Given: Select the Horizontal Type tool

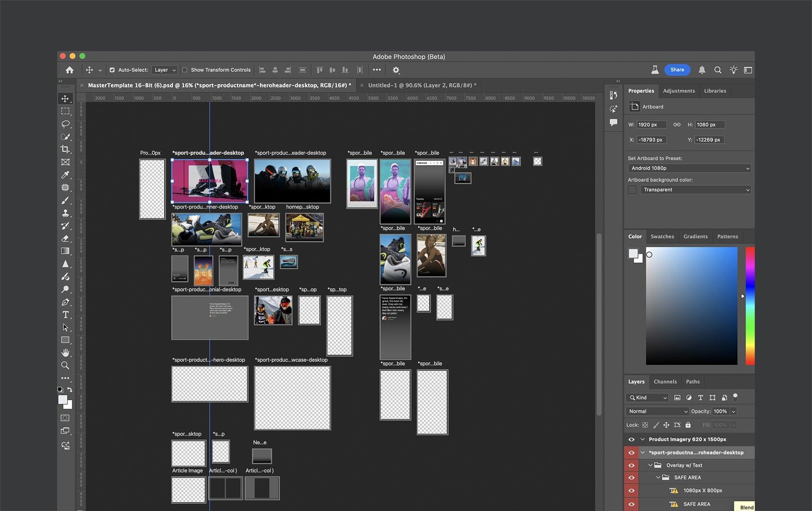Looking at the screenshot, I should click(x=65, y=315).
